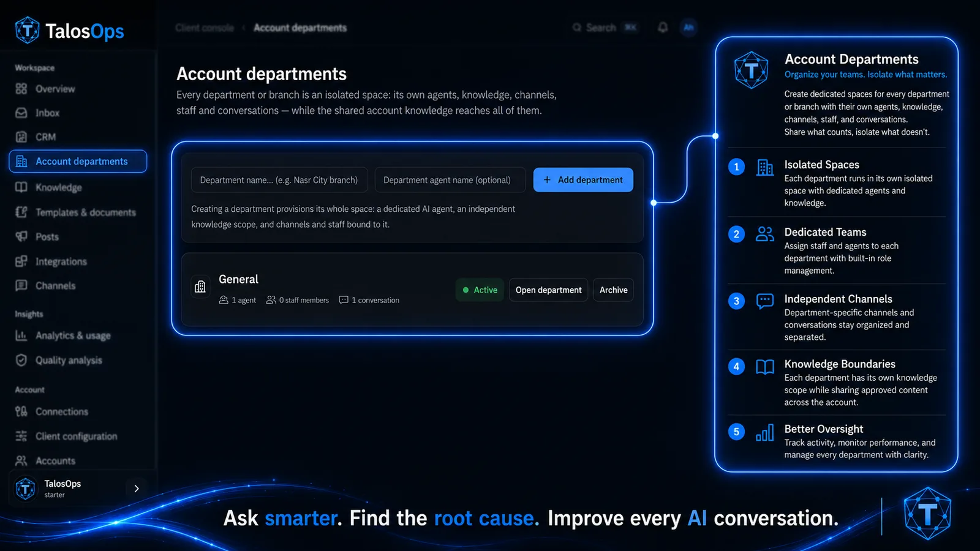This screenshot has width=980, height=551.
Task: Click TalosOps account avatar at sidebar bottom
Action: coord(26,489)
